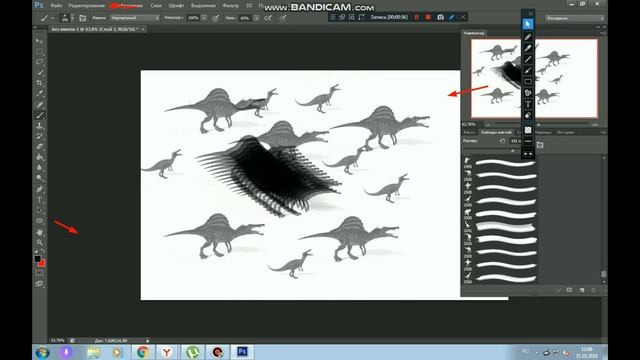This screenshot has width=640, height=360.
Task: Open the blending mode dropdown
Action: 135,18
